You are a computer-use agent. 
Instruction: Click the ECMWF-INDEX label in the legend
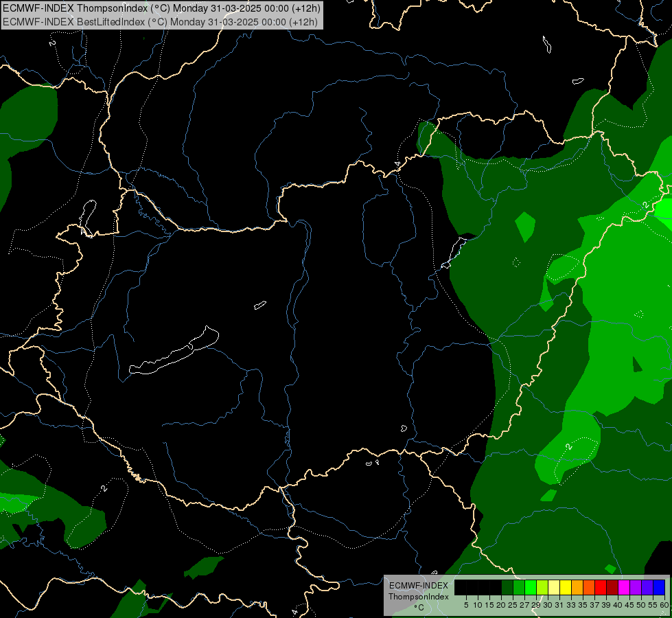pyautogui.click(x=419, y=586)
